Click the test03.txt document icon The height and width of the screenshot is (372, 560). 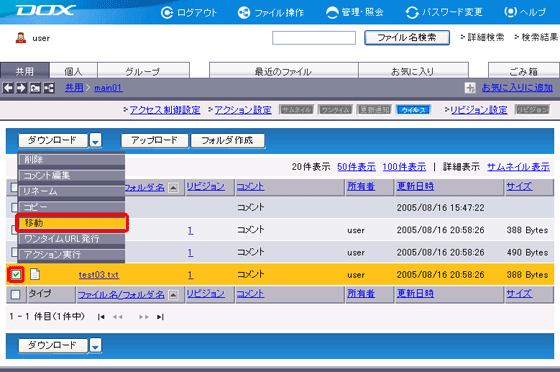point(34,274)
